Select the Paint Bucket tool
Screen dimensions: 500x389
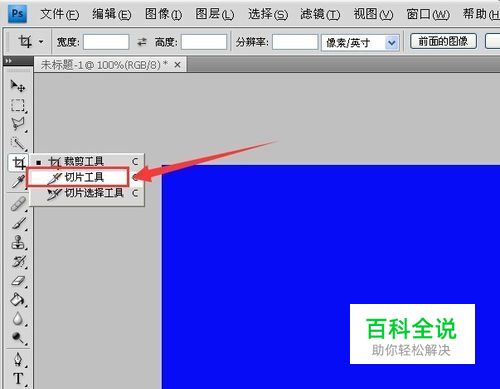(18, 300)
